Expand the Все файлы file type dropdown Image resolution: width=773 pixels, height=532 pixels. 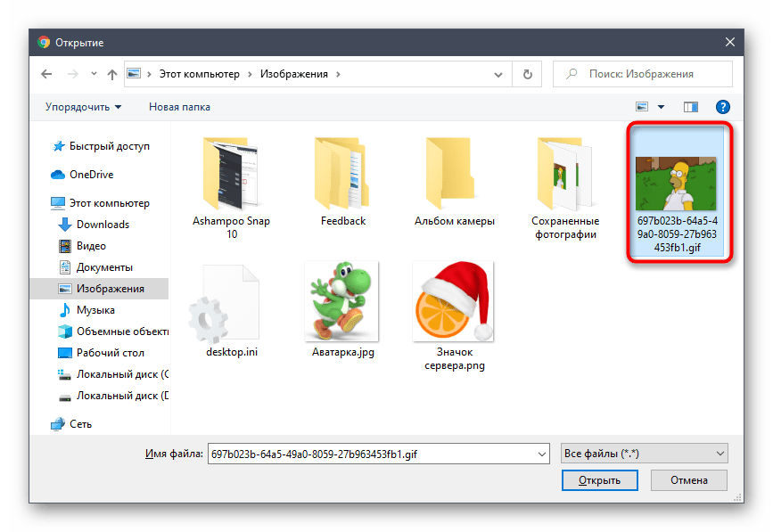644,454
